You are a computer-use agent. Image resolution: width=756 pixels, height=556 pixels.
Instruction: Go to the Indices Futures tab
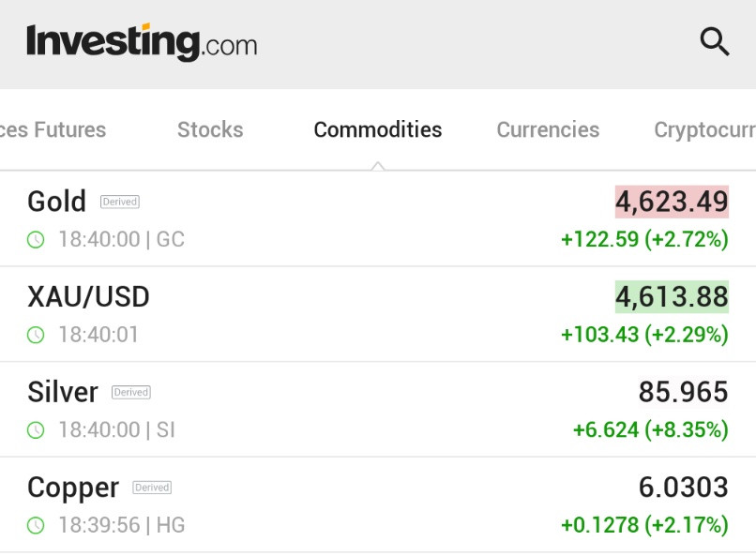(53, 130)
